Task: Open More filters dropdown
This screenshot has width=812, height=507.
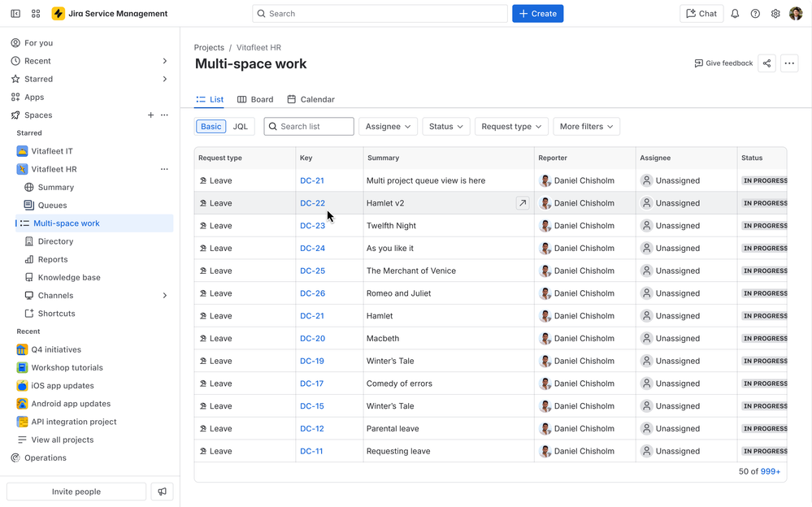Action: pos(586,127)
